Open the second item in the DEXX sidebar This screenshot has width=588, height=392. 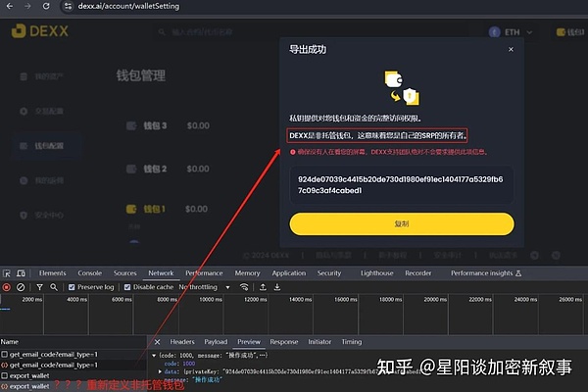click(41, 112)
